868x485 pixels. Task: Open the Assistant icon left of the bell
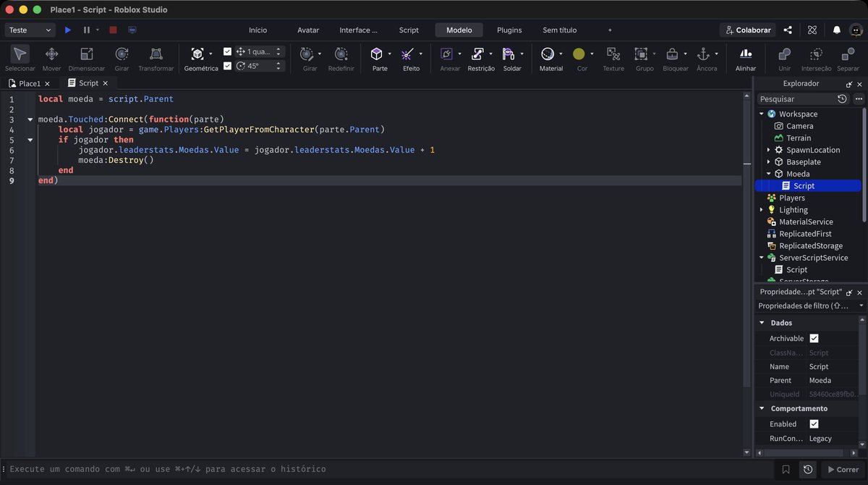click(812, 30)
